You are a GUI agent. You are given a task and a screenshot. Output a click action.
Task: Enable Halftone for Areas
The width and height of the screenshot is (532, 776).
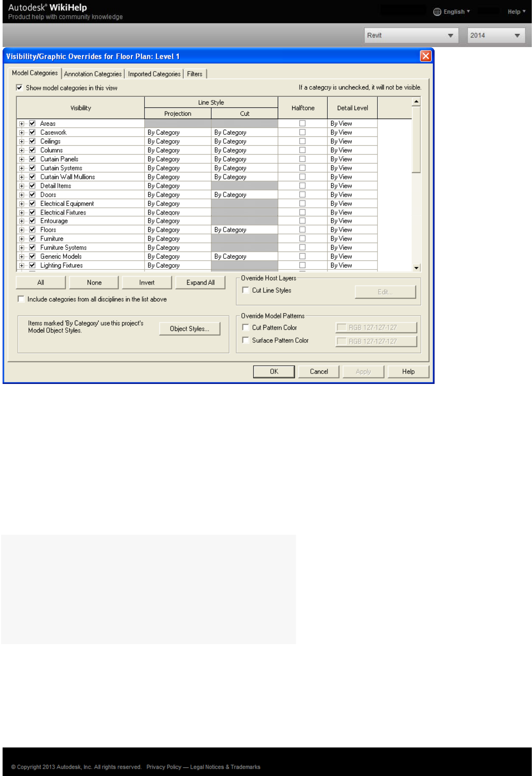point(302,123)
